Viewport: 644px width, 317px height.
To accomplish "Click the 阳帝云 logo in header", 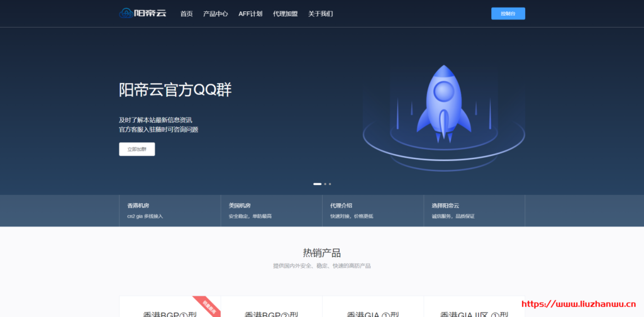I will [143, 13].
